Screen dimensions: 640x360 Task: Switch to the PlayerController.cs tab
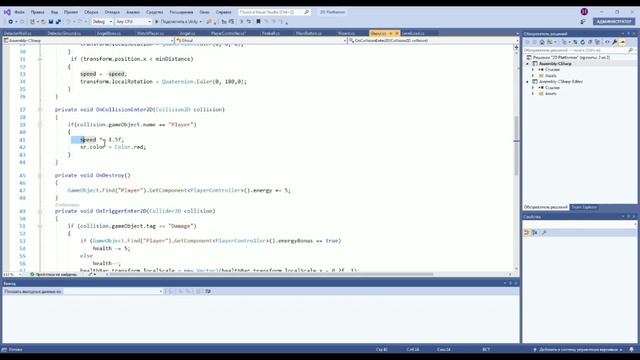point(228,33)
